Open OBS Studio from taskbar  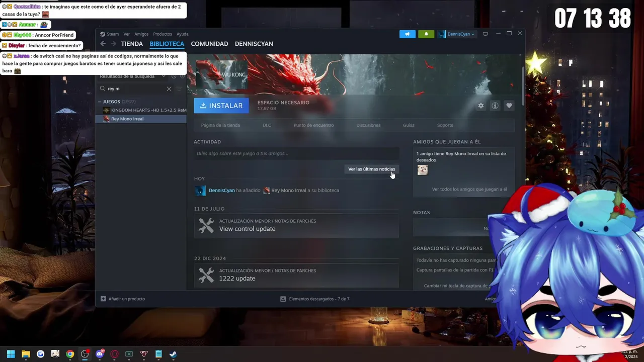point(85,354)
